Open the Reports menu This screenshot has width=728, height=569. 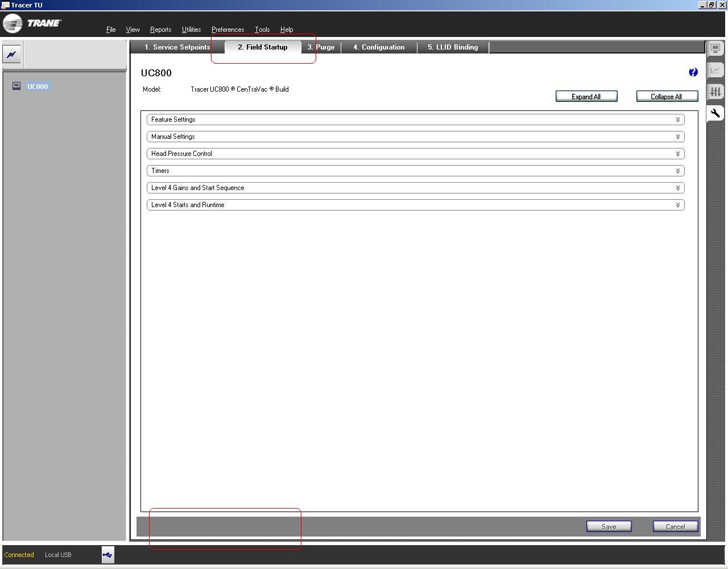coord(160,30)
